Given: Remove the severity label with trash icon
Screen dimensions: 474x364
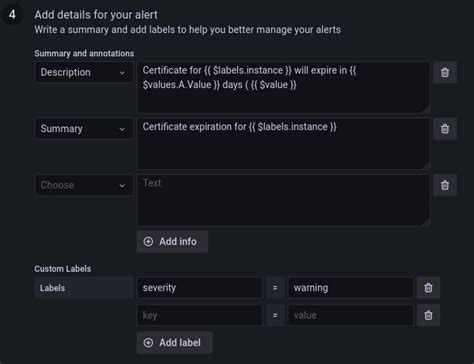Looking at the screenshot, I should click(428, 288).
